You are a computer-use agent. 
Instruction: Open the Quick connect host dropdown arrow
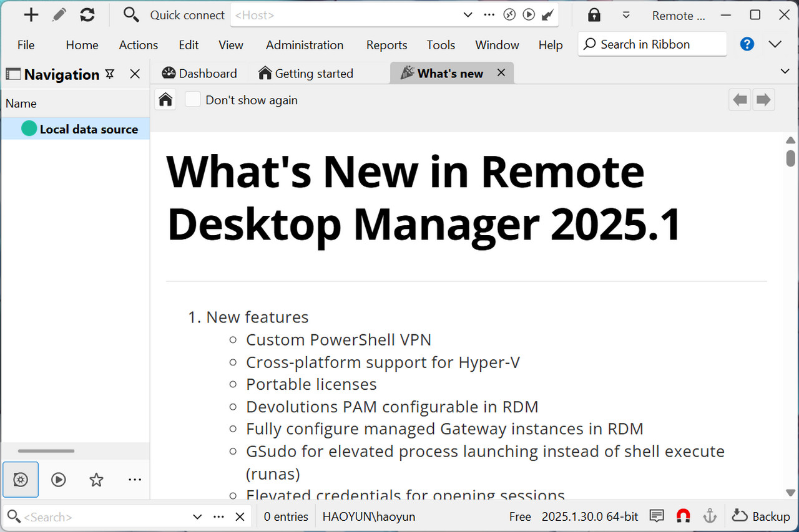[468, 15]
